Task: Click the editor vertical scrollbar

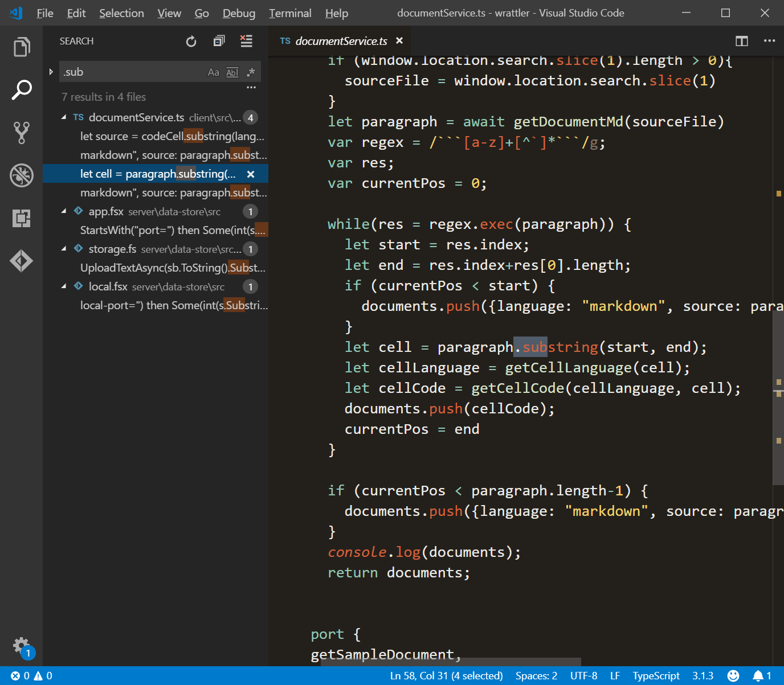Action: click(x=778, y=397)
